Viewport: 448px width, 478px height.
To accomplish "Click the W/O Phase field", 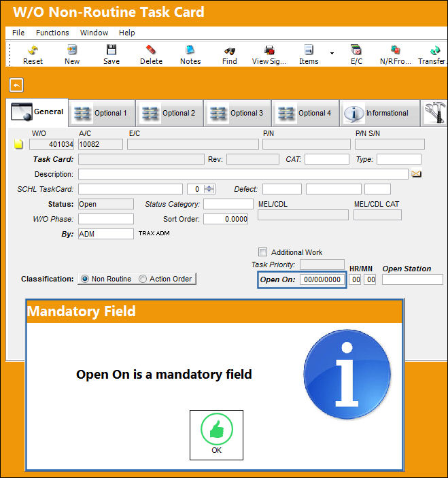I will 106,219.
